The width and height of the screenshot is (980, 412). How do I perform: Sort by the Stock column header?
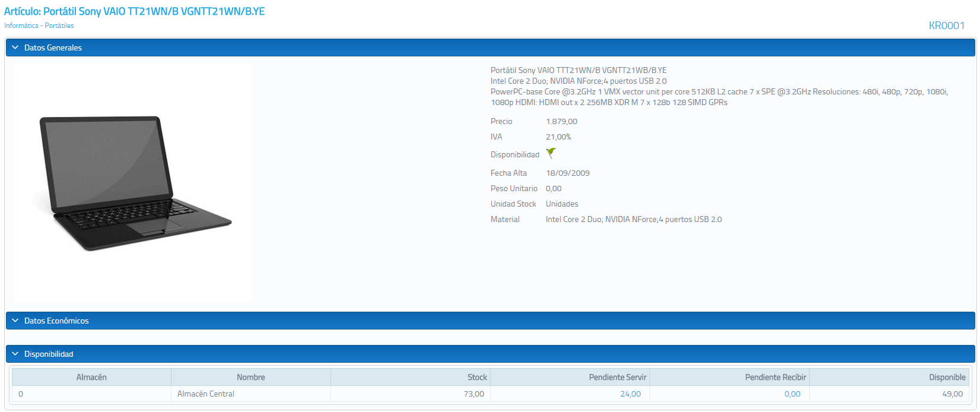tap(411, 377)
